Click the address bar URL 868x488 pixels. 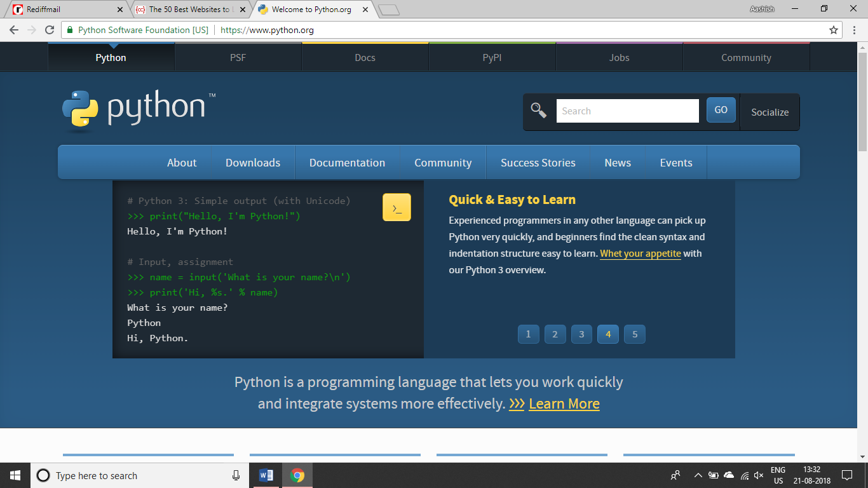(267, 30)
